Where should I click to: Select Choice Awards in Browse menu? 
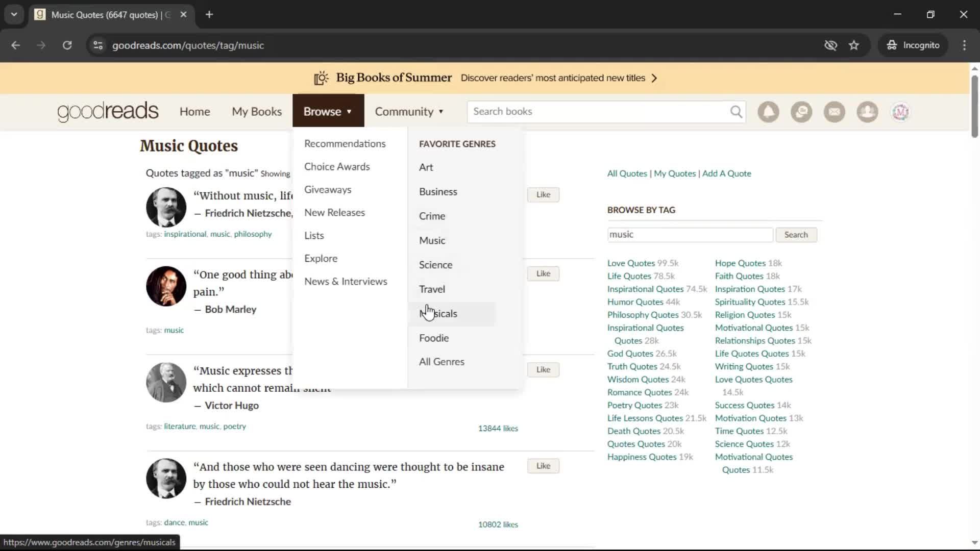click(337, 167)
